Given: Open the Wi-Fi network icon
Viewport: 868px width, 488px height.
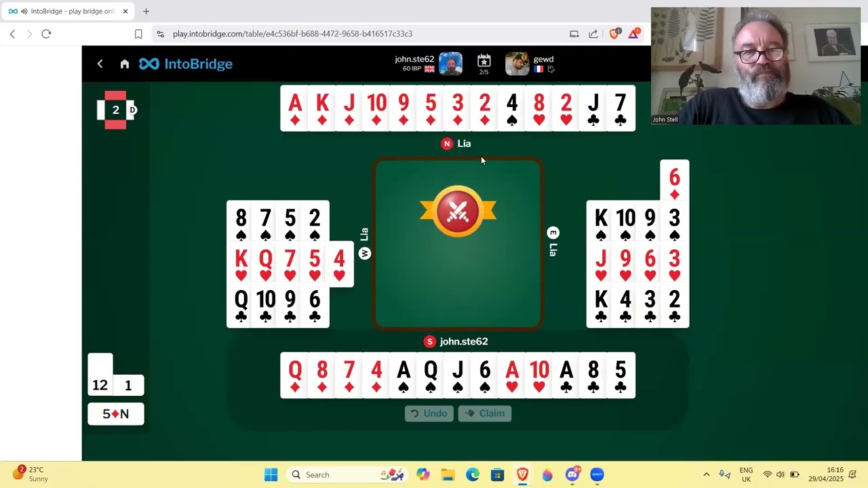Looking at the screenshot, I should tap(767, 474).
